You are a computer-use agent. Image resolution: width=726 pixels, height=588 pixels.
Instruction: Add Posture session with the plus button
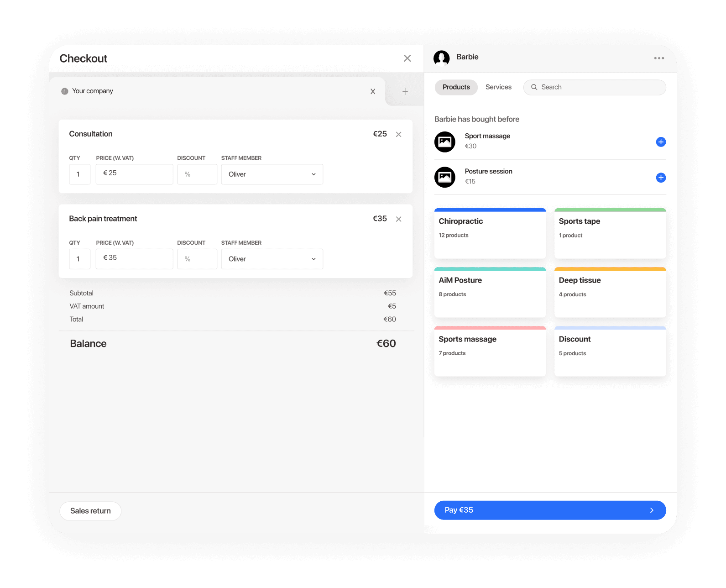tap(660, 178)
